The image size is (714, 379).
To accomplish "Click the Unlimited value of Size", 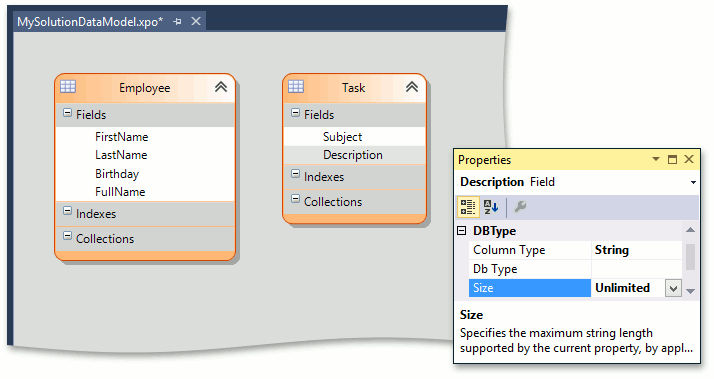I will 622,288.
